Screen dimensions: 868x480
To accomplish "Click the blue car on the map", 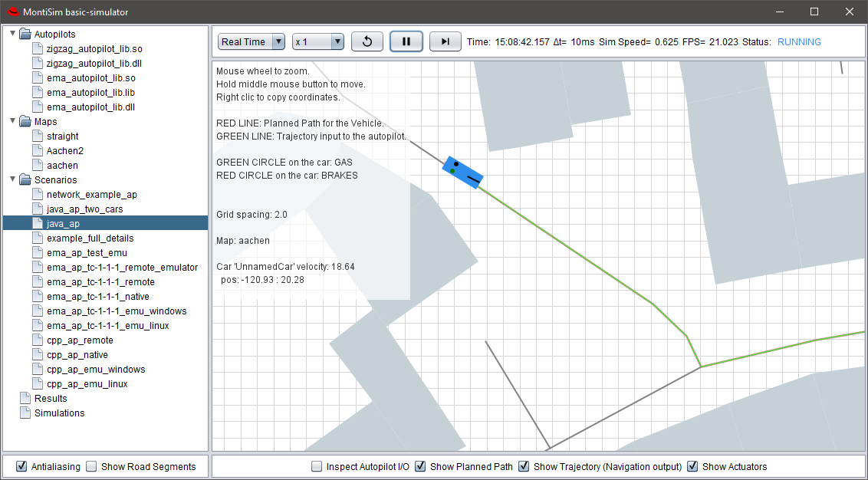I will pos(462,172).
